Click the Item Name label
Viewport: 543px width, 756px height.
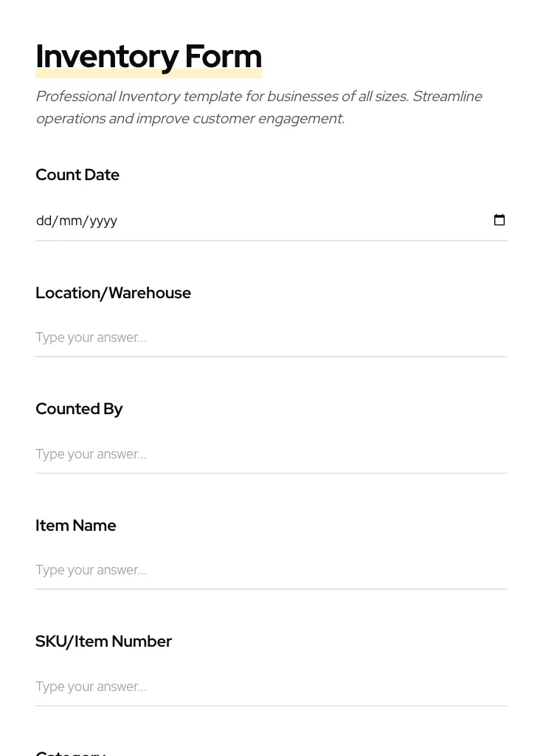[x=76, y=526]
